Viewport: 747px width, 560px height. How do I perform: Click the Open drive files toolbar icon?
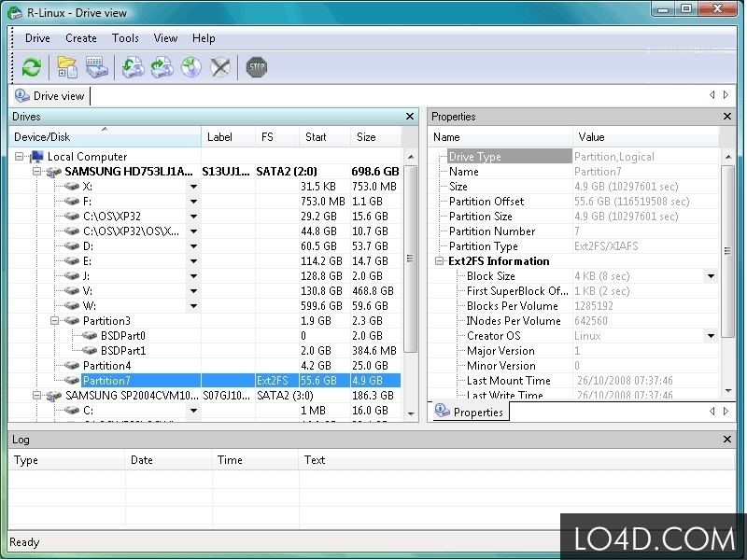pos(67,67)
